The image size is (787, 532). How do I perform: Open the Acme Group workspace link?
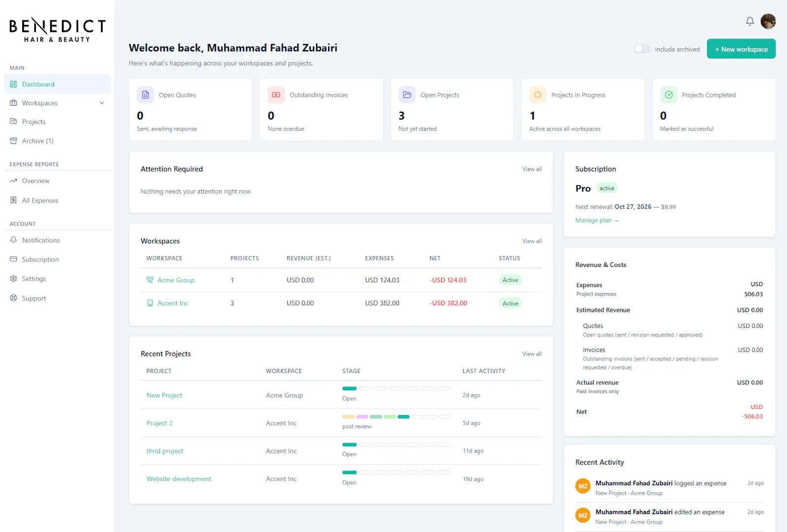[x=176, y=280]
